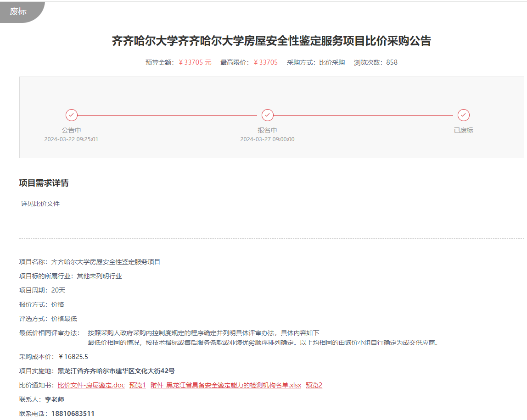Click the 详见比价文件 description text
527x420 pixels.
(x=40, y=204)
